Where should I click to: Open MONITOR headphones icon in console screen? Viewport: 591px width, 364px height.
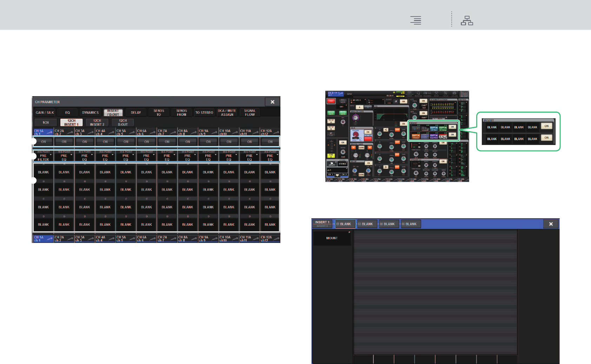[x=418, y=94]
